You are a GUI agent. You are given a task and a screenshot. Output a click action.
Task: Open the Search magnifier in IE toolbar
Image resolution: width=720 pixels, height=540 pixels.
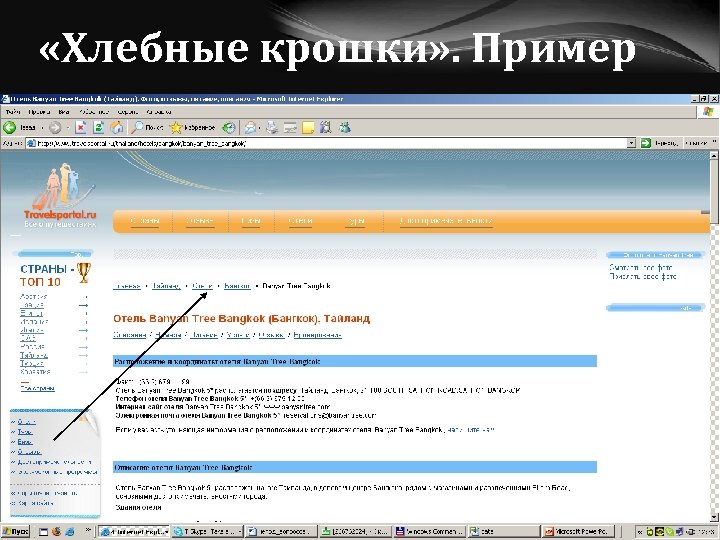137,127
